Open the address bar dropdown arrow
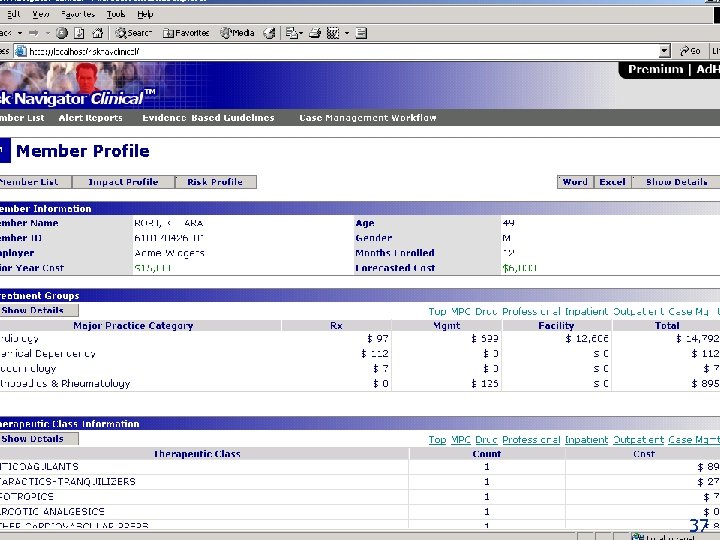The height and width of the screenshot is (540, 720). coord(664,51)
